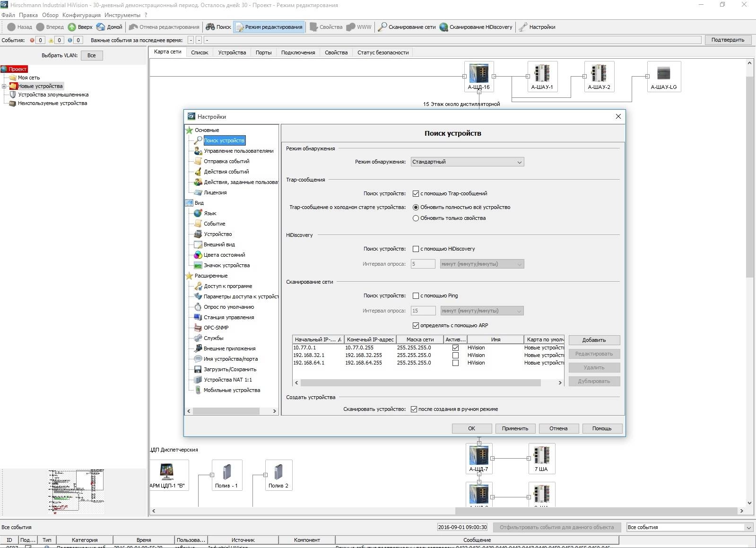Toggle с помощью Trap-сообщений checkbox
The image size is (756, 548).
(x=416, y=193)
